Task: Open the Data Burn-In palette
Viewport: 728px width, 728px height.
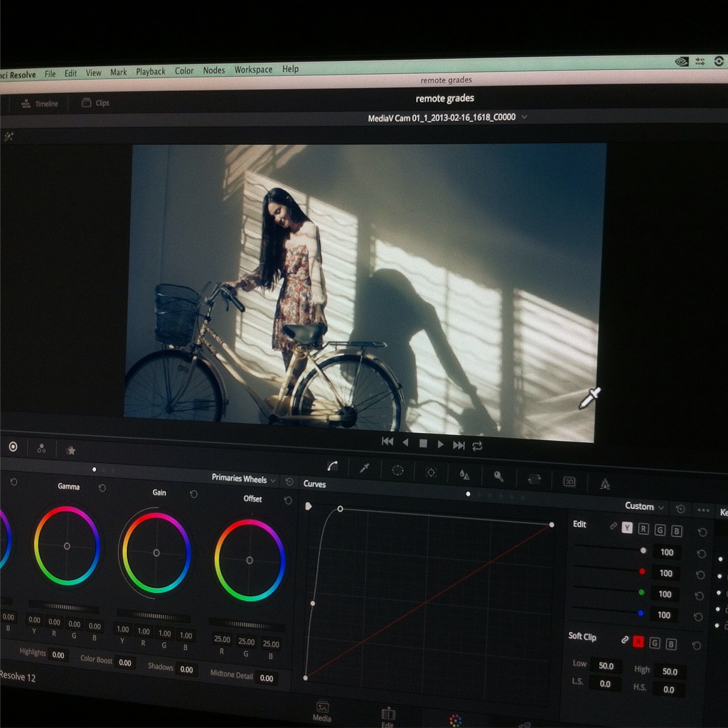Action: pyautogui.click(x=605, y=483)
